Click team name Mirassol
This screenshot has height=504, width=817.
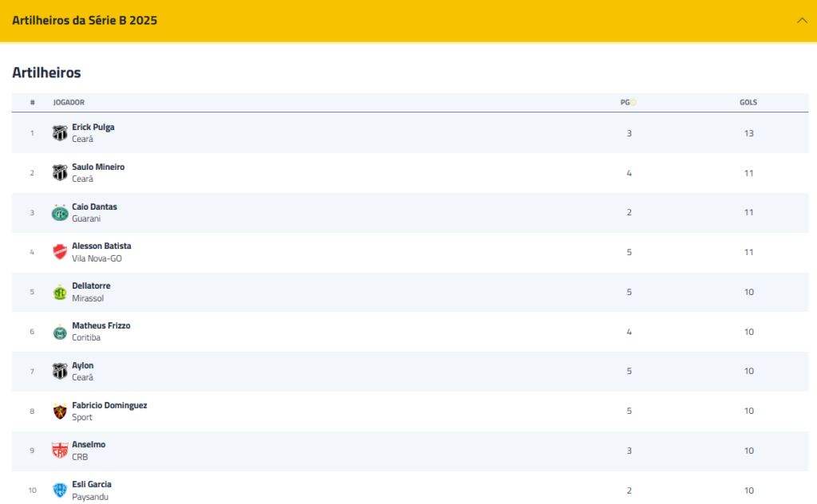(x=88, y=298)
